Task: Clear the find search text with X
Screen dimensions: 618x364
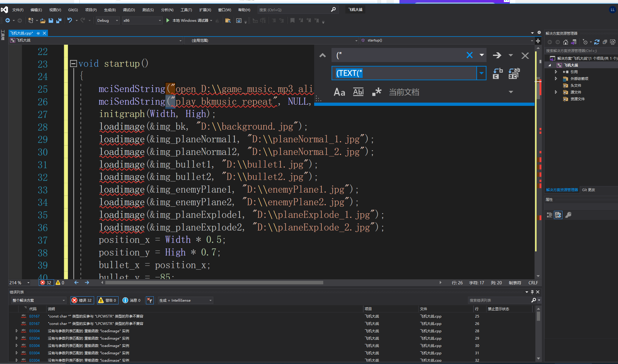Action: pos(469,55)
